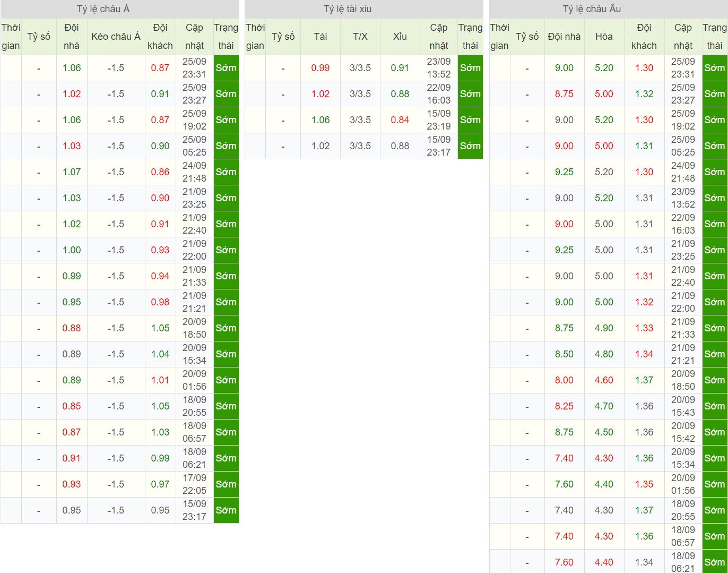Select away odds 1.04 in Asian table

click(x=160, y=354)
